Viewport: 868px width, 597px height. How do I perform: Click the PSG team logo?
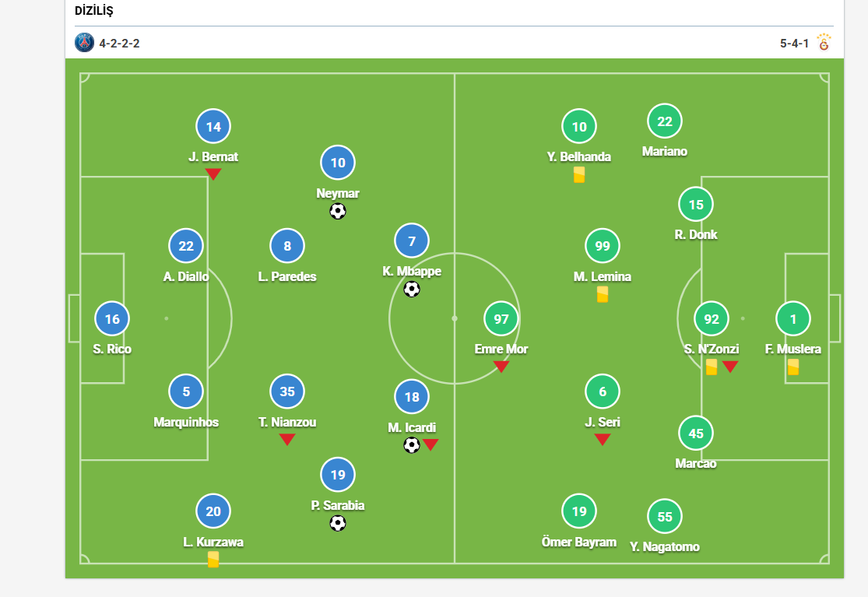(x=84, y=43)
